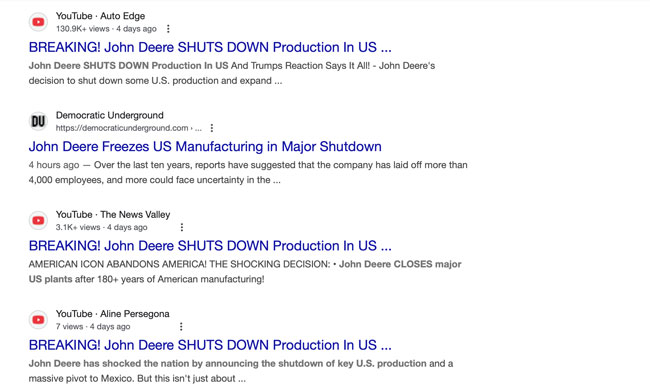This screenshot has width=650, height=391.
Task: Open three-dot menu for Aline Persegona result
Action: point(181,327)
